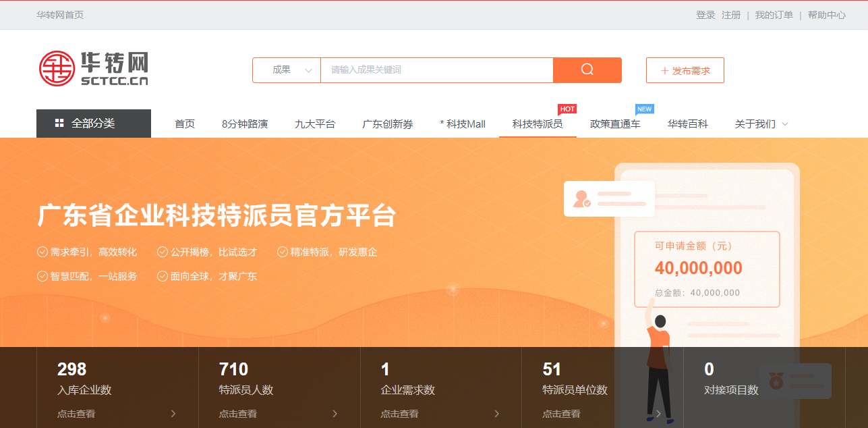Click the grid icon beside 全部分类
This screenshot has width=868, height=428.
59,124
